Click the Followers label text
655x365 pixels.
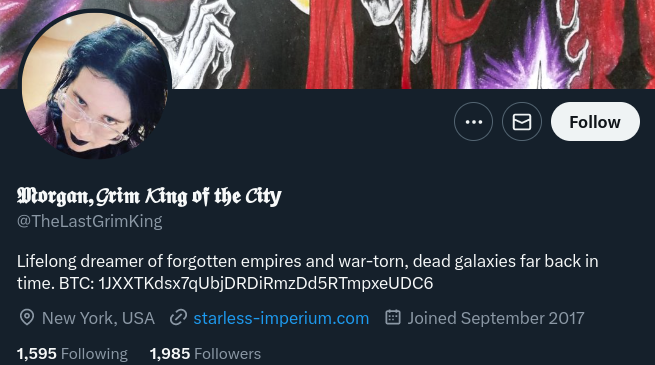[228, 354]
